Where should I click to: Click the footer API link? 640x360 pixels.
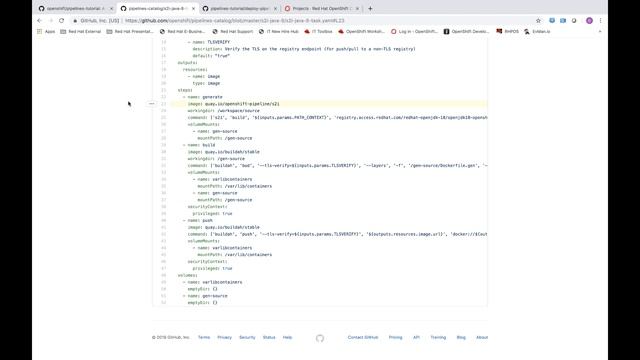pos(416,337)
